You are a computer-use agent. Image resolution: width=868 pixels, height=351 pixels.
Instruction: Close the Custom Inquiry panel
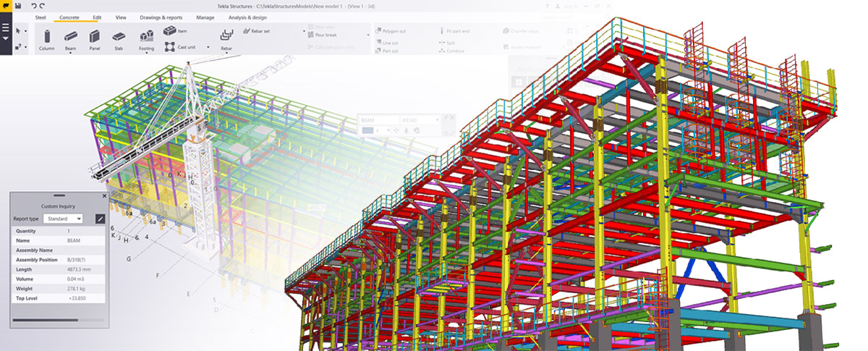tap(103, 195)
